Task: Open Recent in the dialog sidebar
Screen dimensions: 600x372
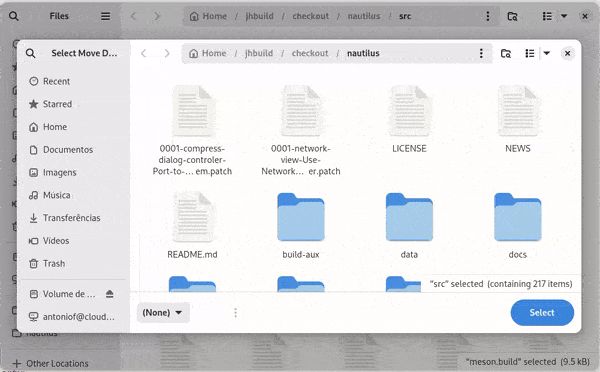Action: point(73,81)
